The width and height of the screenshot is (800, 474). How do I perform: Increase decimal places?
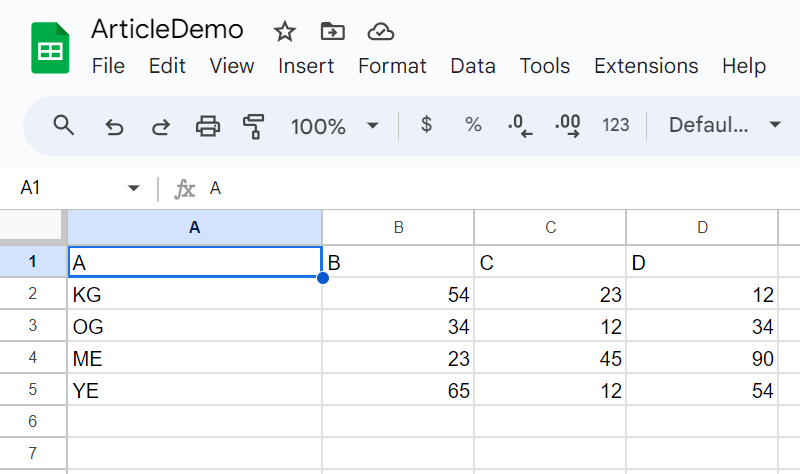point(567,126)
